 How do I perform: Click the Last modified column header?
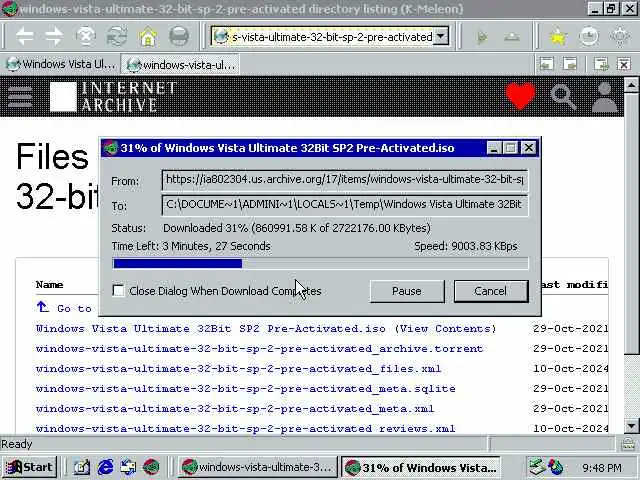pyautogui.click(x=574, y=284)
